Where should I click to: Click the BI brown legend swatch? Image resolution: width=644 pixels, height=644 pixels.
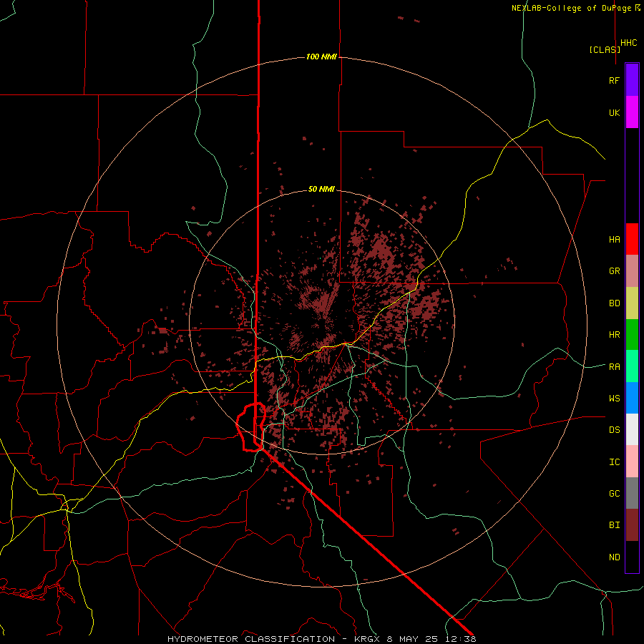632,525
